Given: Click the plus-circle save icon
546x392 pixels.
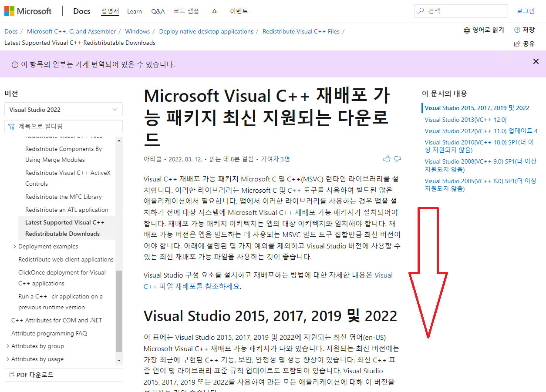Looking at the screenshot, I should point(517,30).
